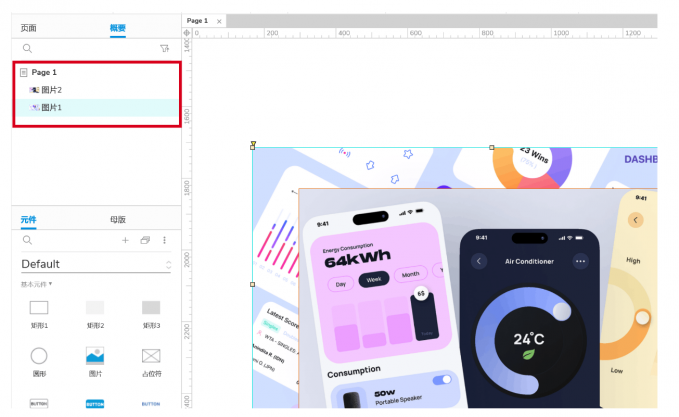Open the library three-dot options menu
This screenshot has width=679, height=417.
(x=165, y=240)
